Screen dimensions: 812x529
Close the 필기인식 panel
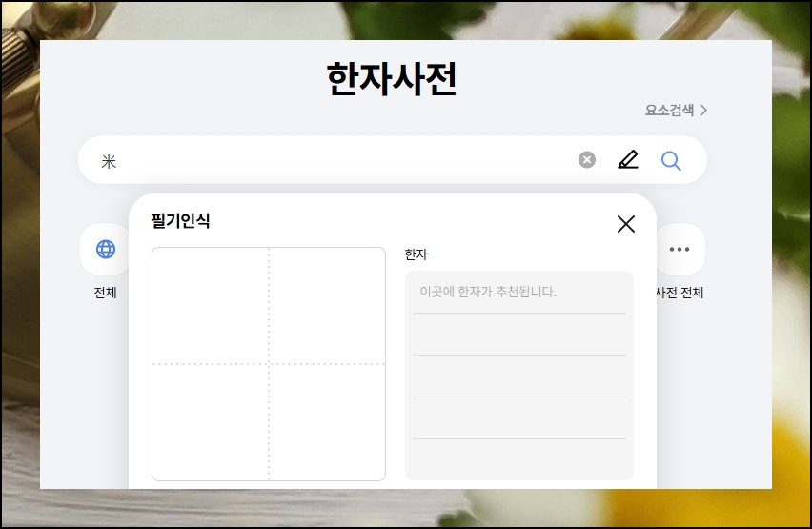pos(626,224)
